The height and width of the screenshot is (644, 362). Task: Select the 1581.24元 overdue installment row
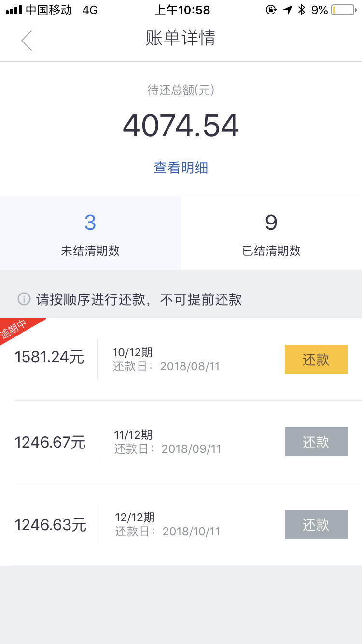click(x=181, y=359)
